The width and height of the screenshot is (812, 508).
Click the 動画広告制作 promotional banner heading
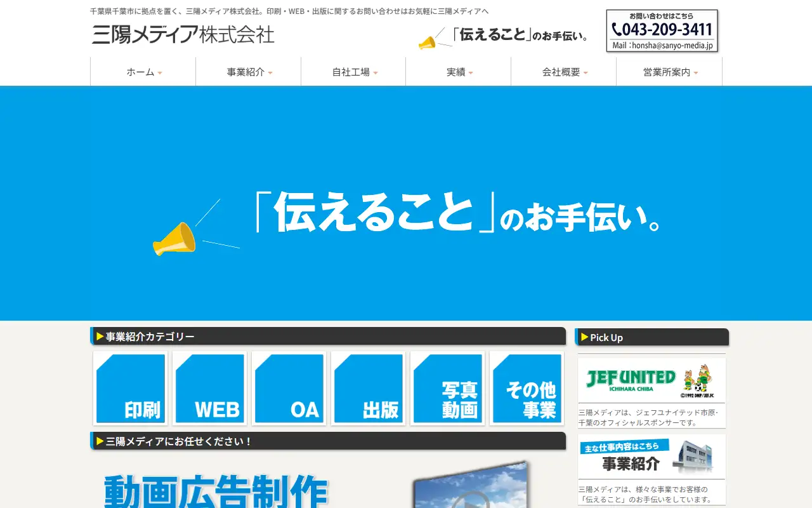pyautogui.click(x=216, y=491)
